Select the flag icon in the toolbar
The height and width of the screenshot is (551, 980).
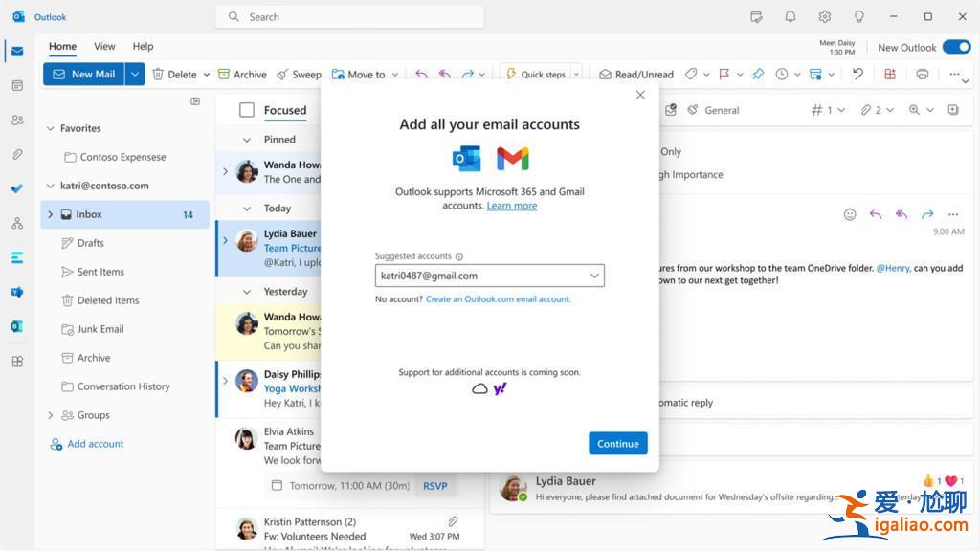(x=725, y=74)
